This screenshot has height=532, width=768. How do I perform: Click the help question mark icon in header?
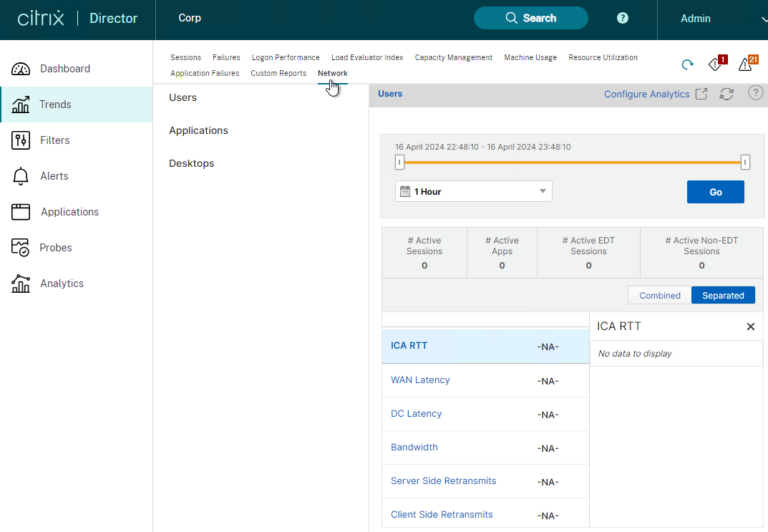(x=623, y=18)
